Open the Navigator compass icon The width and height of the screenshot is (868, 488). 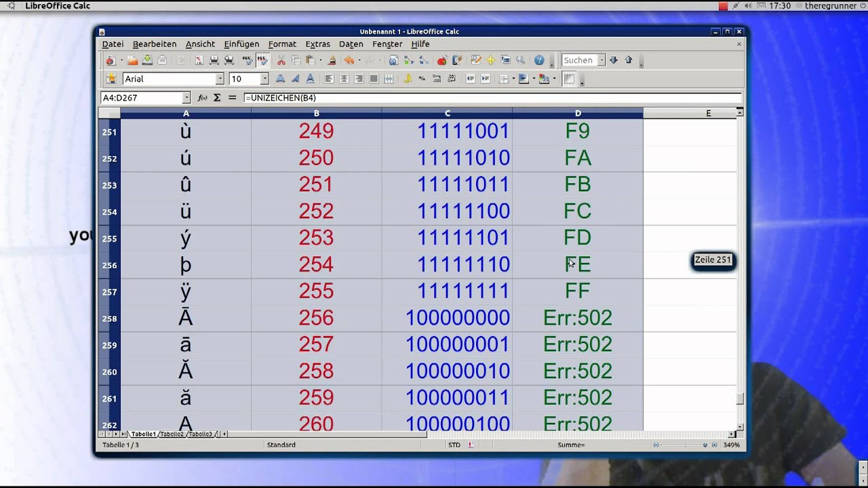click(491, 60)
